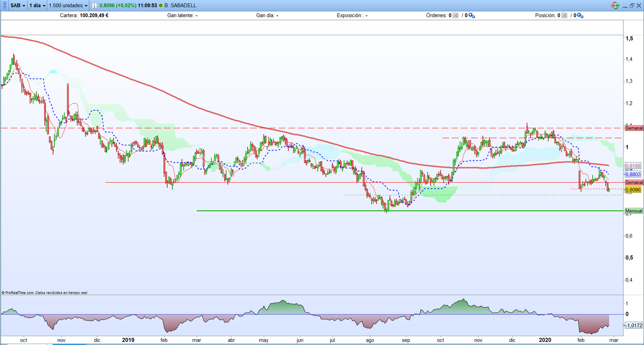The height and width of the screenshot is (345, 644).
Task: Select the upper 'Semanal' dashed line label
Action: point(634,128)
